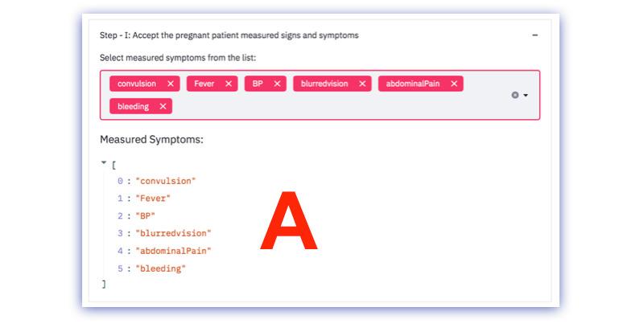Select the blurredvision tag label
Image resolution: width=644 pixels, height=336 pixels.
325,84
